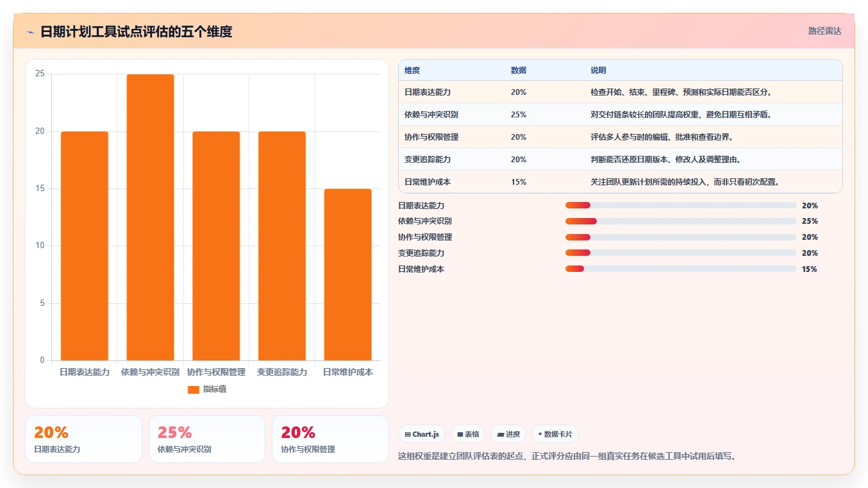Click the title 日期计划工具试点评估的五个维度

coord(136,31)
